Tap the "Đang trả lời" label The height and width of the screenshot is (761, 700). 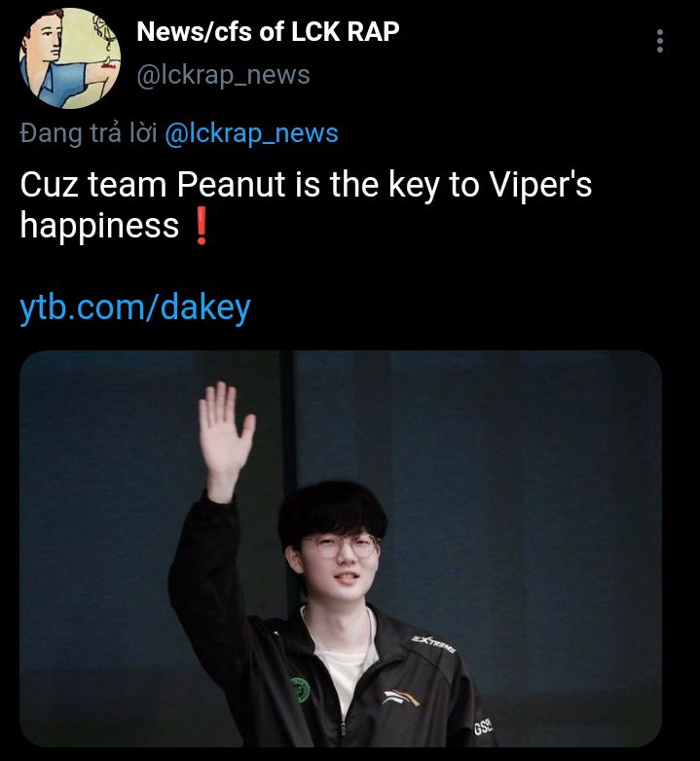[89, 133]
